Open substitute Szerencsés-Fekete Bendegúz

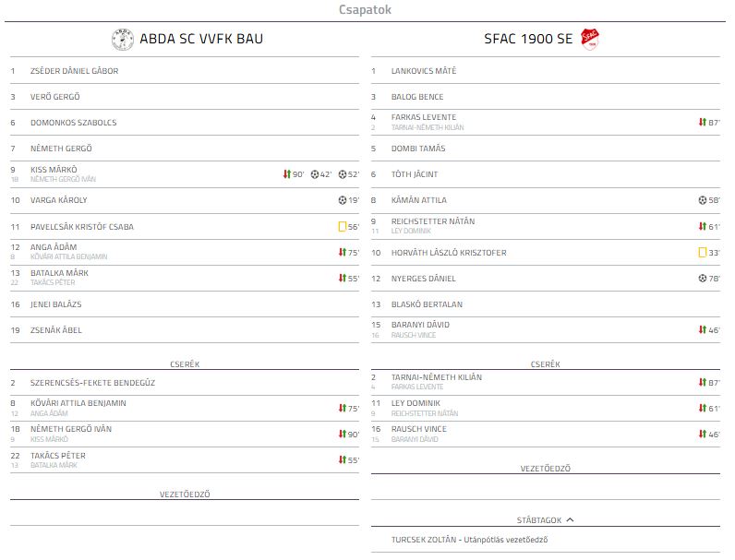click(93, 383)
